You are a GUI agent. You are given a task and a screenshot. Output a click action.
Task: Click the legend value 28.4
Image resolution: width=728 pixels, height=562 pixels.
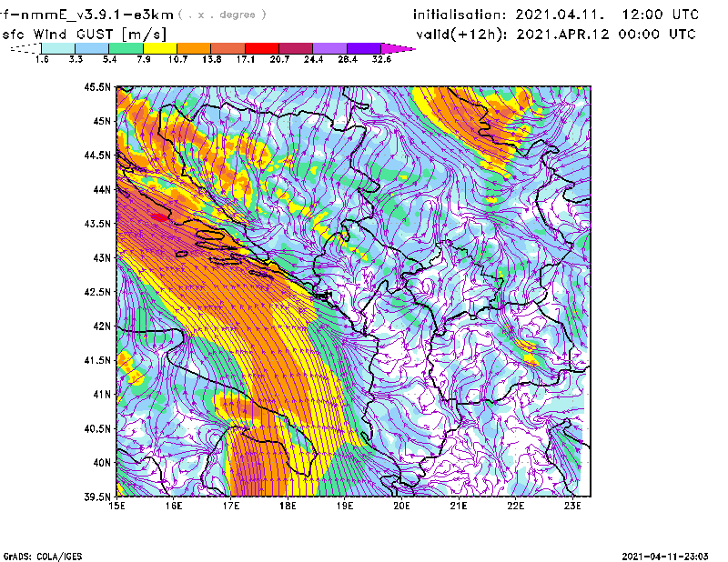pyautogui.click(x=348, y=59)
